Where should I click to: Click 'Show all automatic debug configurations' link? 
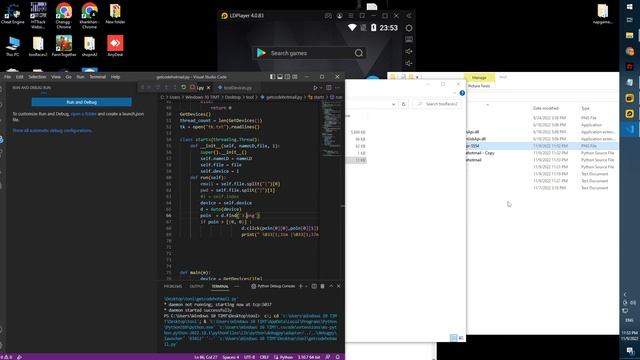[52, 131]
